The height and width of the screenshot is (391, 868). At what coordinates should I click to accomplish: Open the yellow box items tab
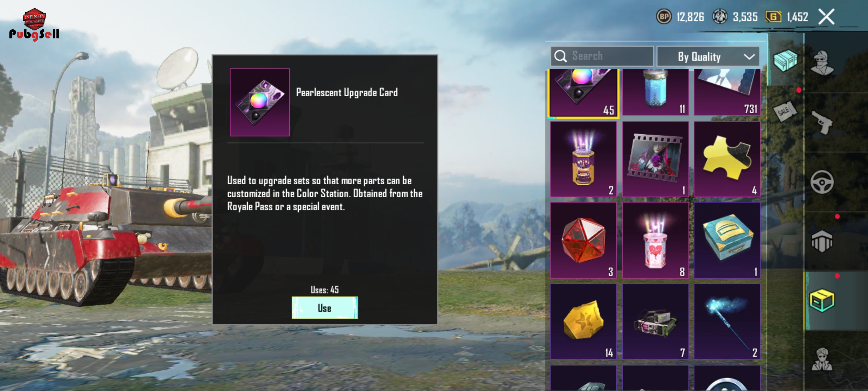pos(822,300)
